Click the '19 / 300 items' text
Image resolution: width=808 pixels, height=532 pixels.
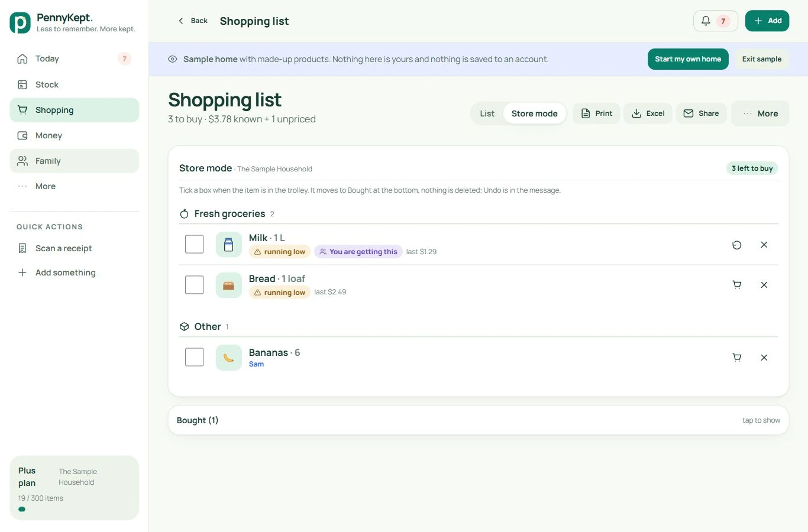41,498
